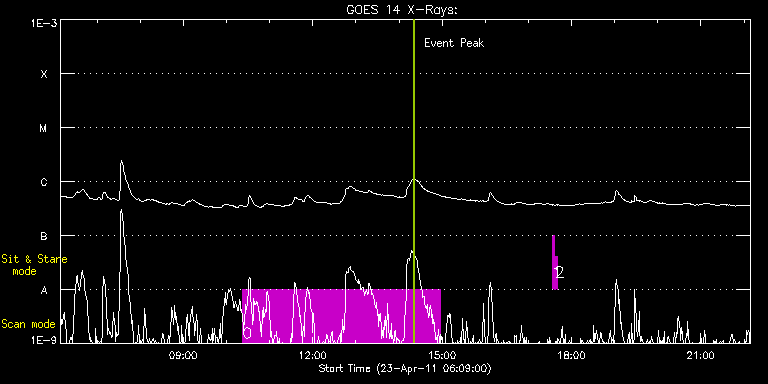The image size is (768, 384).
Task: Click the X flare class axis label
Action: pos(44,74)
